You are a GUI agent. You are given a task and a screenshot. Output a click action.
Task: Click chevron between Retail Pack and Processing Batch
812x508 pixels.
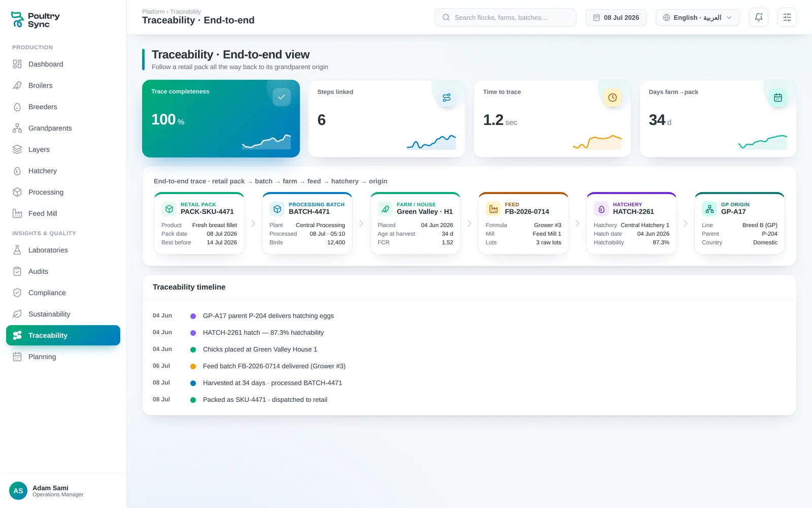253,224
